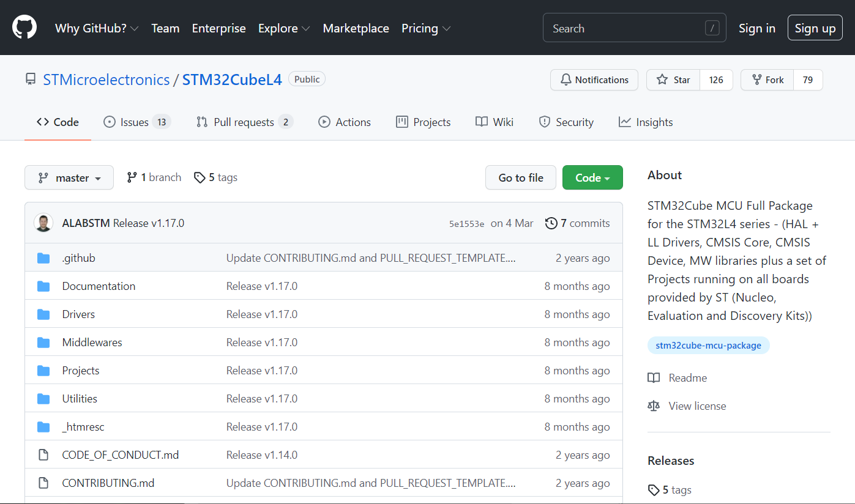Open the Drivers folder name
855x504 pixels.
point(78,314)
